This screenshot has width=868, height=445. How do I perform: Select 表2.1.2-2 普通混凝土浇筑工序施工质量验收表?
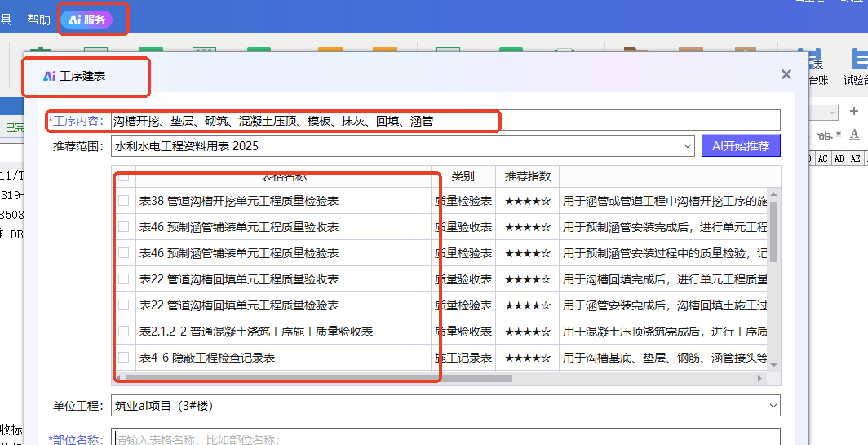click(256, 332)
